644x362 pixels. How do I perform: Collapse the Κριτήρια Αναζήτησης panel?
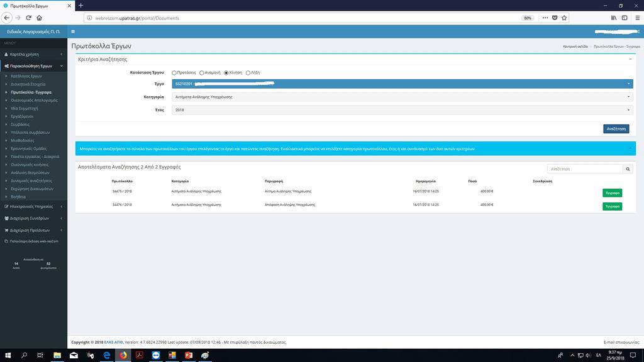(630, 59)
